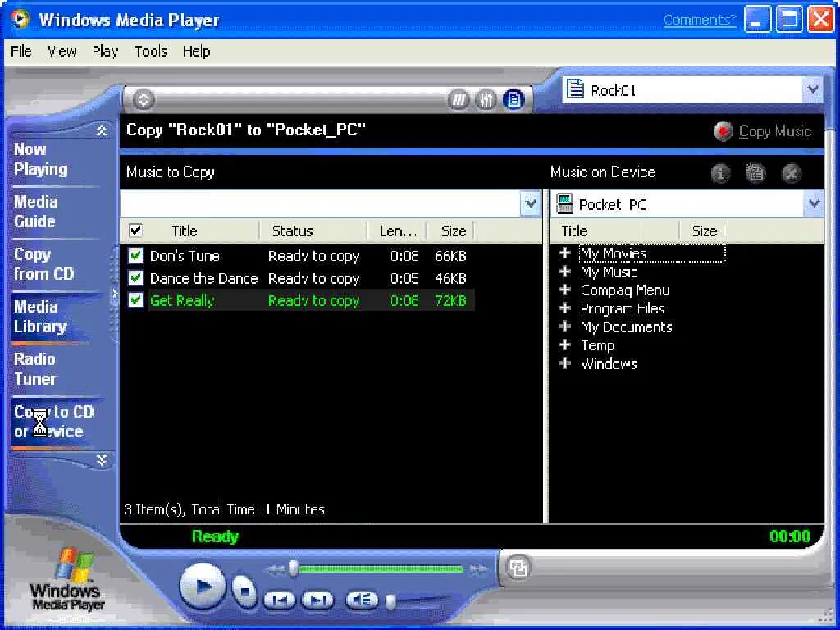
Task: Expand the Temp folder
Action: [565, 345]
